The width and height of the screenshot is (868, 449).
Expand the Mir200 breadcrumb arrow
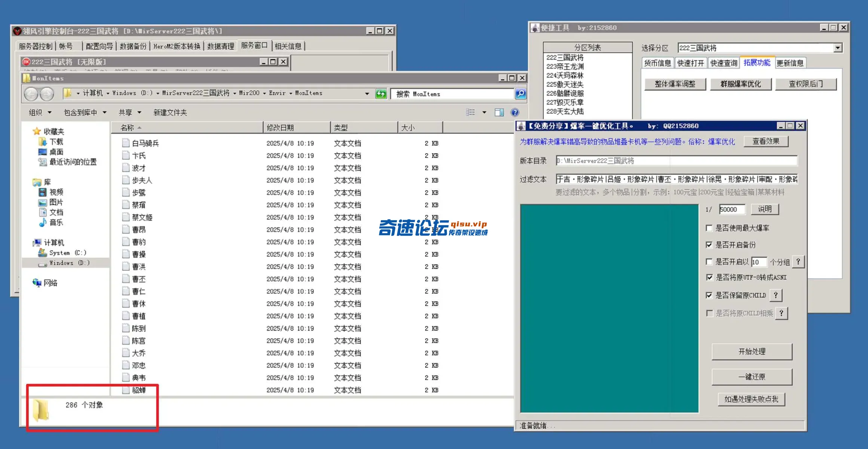pyautogui.click(x=264, y=93)
